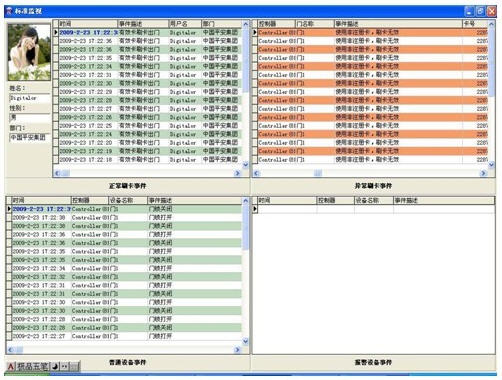Image resolution: width=502 pixels, height=380 pixels.
Task: Click 门名称 column header in abnormal card events
Action: click(315, 24)
